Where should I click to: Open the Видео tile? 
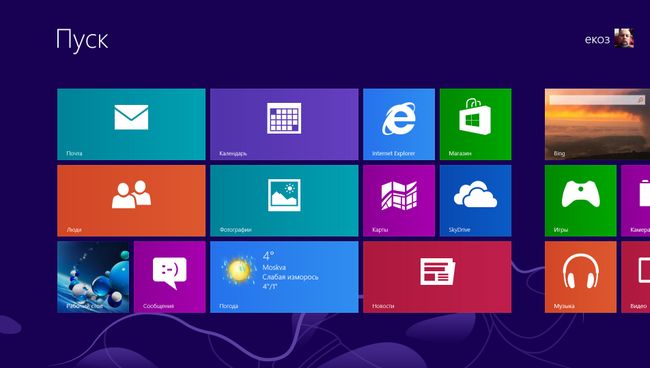click(635, 277)
